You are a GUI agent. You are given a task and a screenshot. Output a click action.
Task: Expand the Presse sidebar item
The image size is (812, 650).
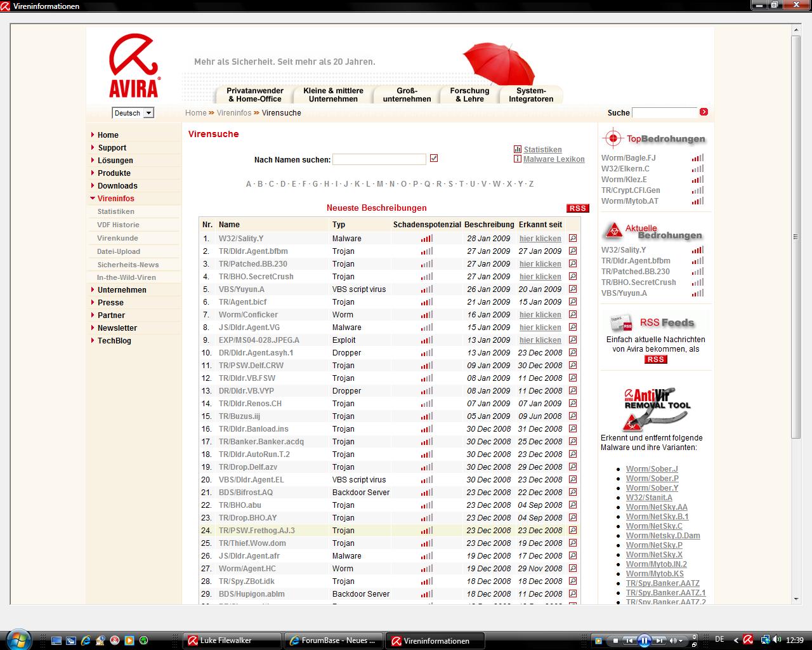click(x=93, y=302)
